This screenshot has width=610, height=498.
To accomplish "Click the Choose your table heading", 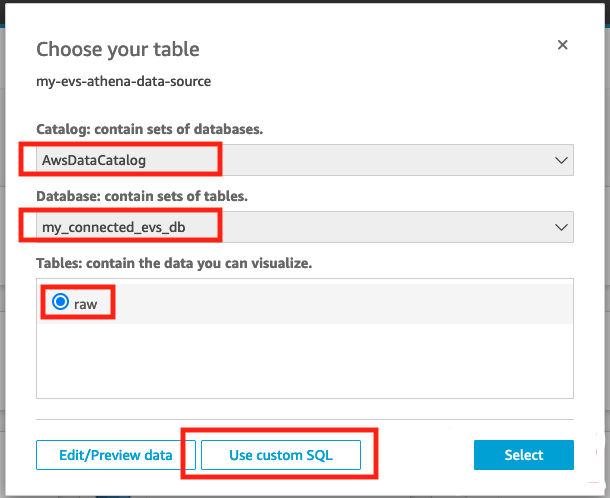I will (x=118, y=49).
